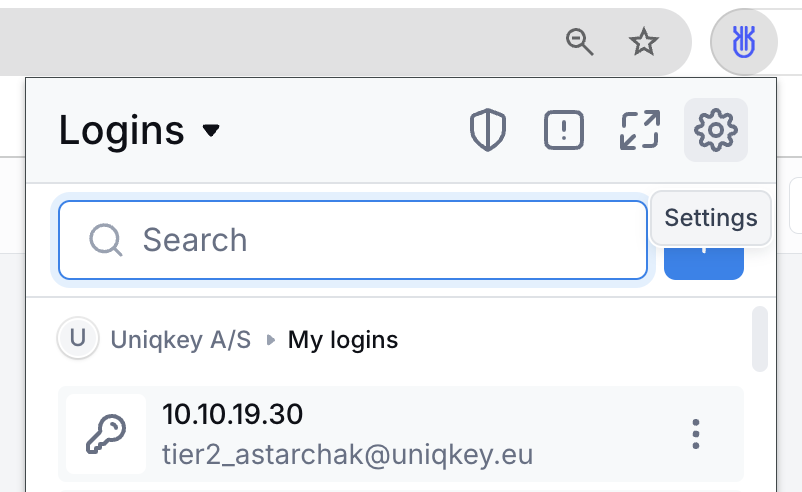Click the magnifier icon inside Search

pyautogui.click(x=106, y=240)
